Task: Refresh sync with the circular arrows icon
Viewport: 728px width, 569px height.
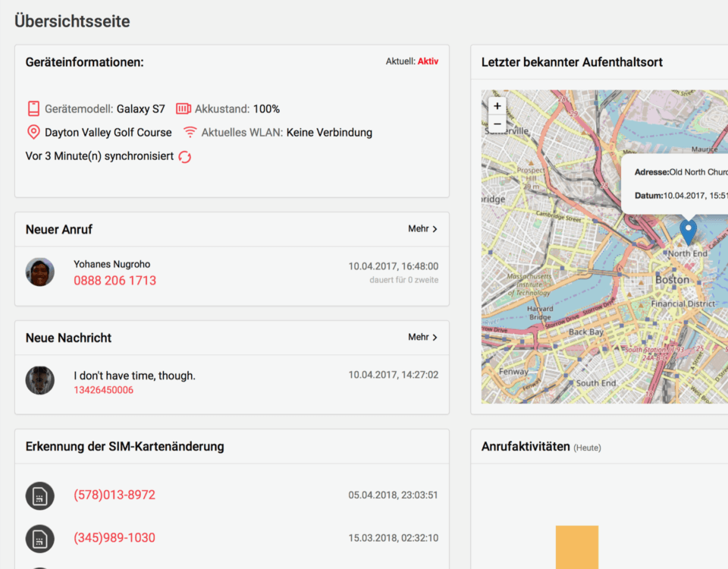Action: (x=185, y=157)
